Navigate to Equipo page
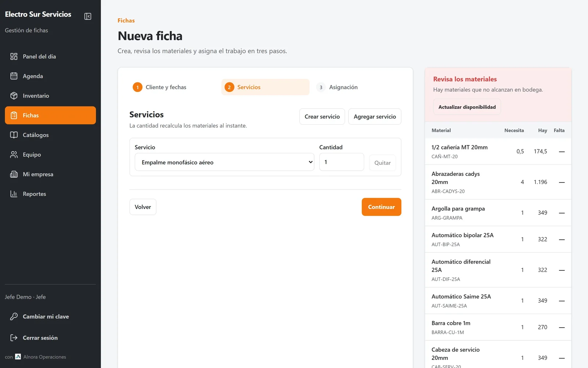 click(50, 155)
